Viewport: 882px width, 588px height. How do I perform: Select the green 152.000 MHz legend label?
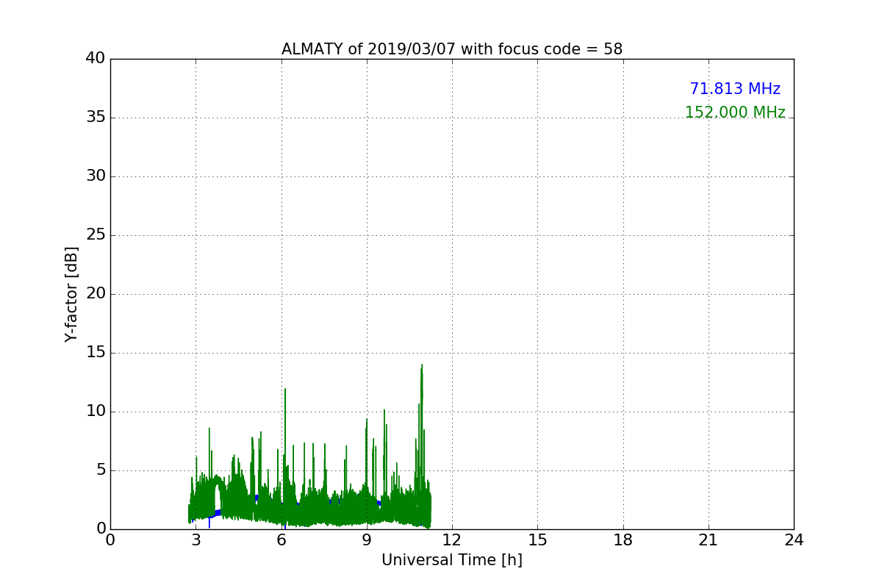point(735,112)
